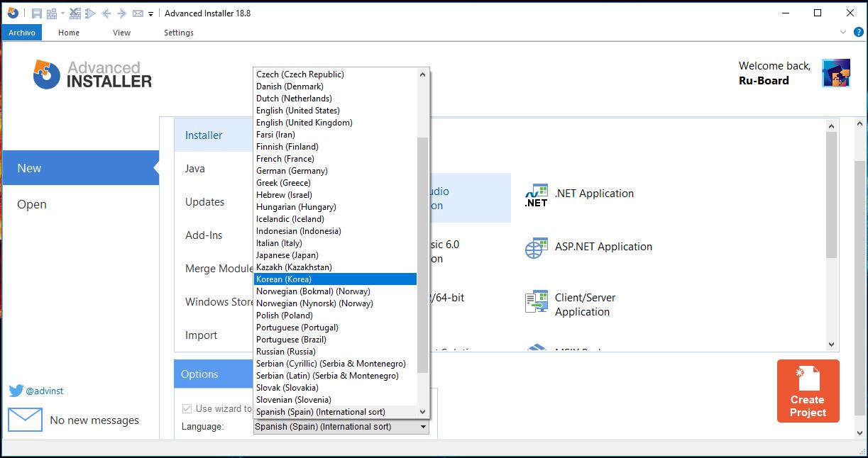Screen dimensions: 868x458
Task: Pick Czech (Czech Republic) from language list
Action: (x=335, y=74)
